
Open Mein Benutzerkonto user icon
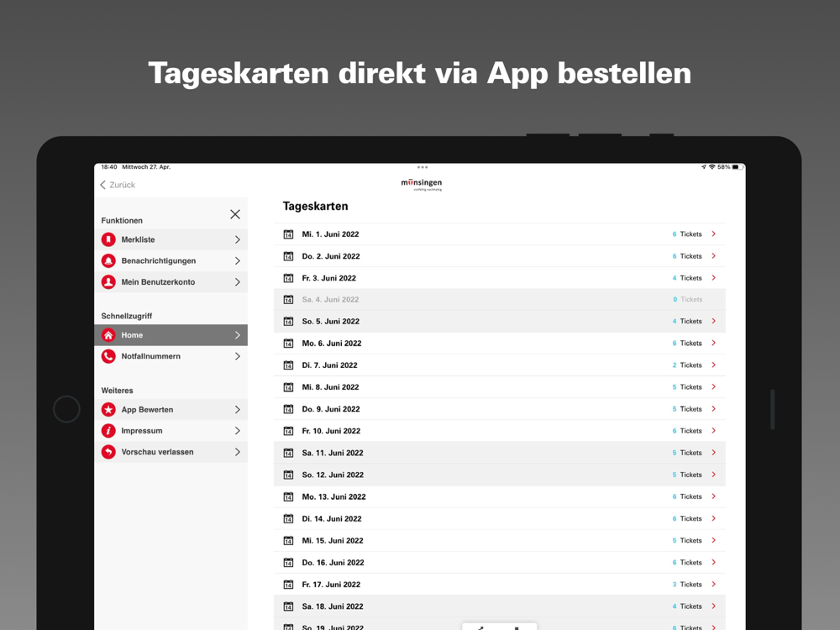point(108,281)
